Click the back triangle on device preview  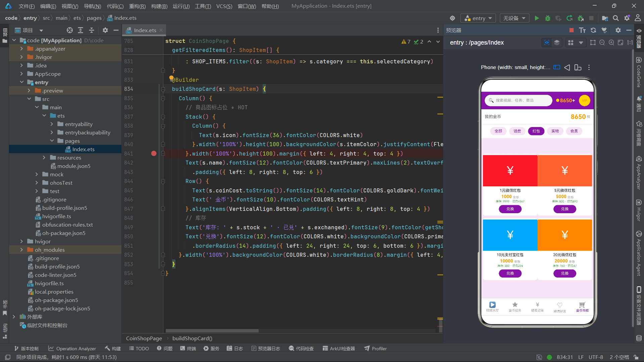coord(567,67)
